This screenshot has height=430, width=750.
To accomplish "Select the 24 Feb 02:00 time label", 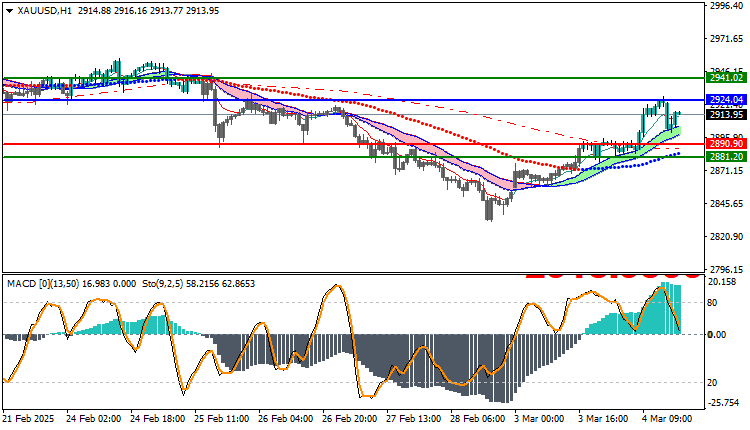I will 93,419.
